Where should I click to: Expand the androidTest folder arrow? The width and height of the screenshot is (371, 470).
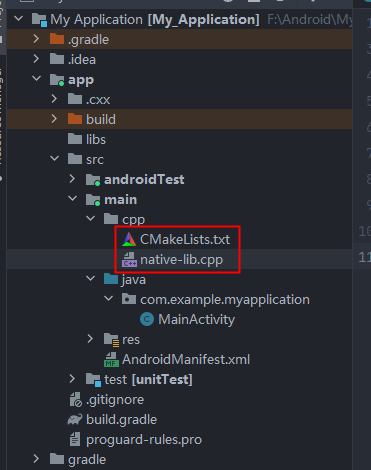[x=73, y=179]
